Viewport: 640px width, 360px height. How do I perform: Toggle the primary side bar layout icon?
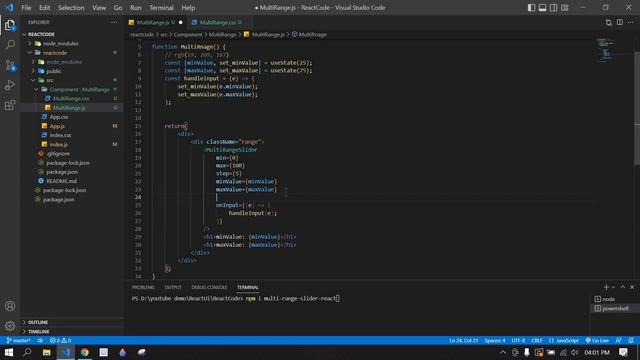(x=531, y=8)
